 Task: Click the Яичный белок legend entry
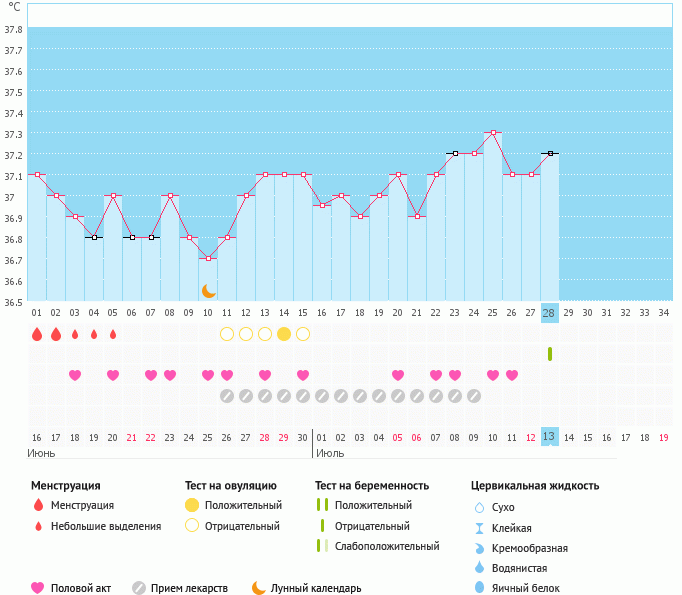(x=519, y=588)
